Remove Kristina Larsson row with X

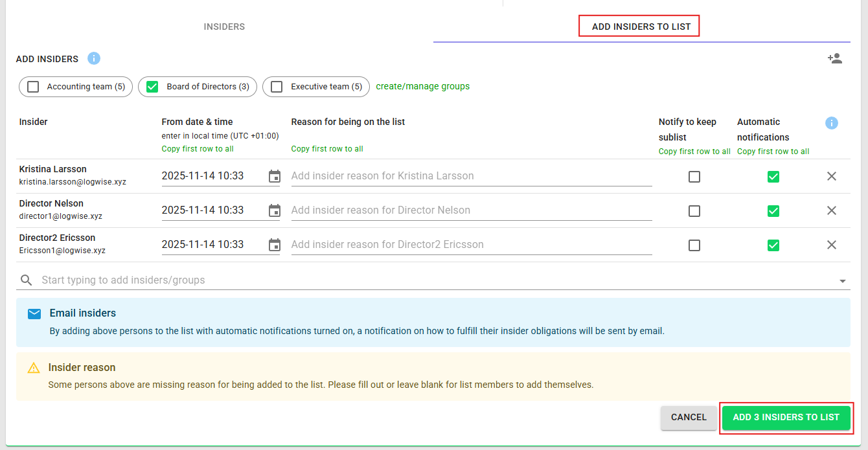pyautogui.click(x=832, y=176)
